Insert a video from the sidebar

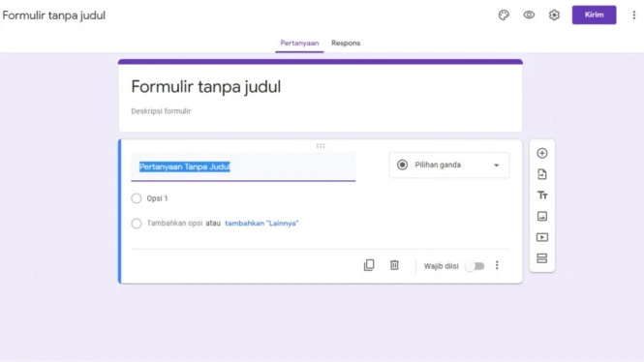(541, 237)
